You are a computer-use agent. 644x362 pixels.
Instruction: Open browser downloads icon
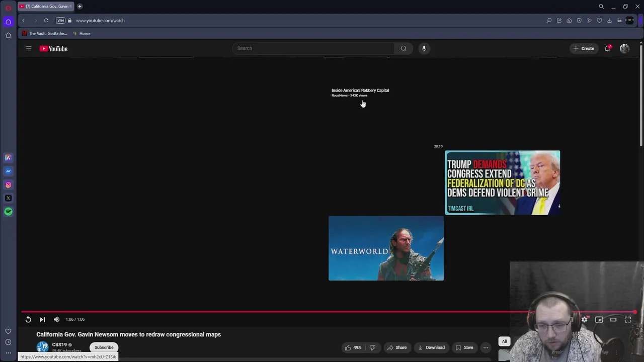609,21
